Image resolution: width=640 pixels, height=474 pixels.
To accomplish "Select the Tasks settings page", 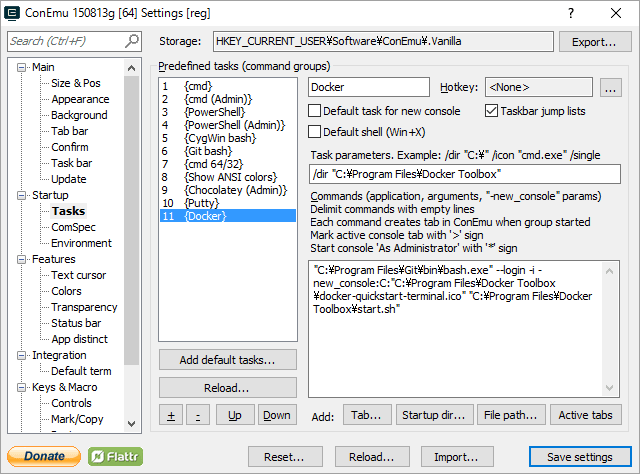I will (x=68, y=211).
